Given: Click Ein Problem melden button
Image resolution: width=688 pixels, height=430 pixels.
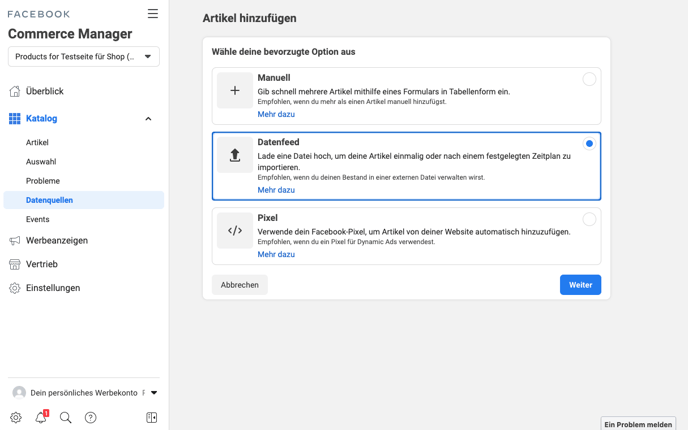Looking at the screenshot, I should 638,424.
